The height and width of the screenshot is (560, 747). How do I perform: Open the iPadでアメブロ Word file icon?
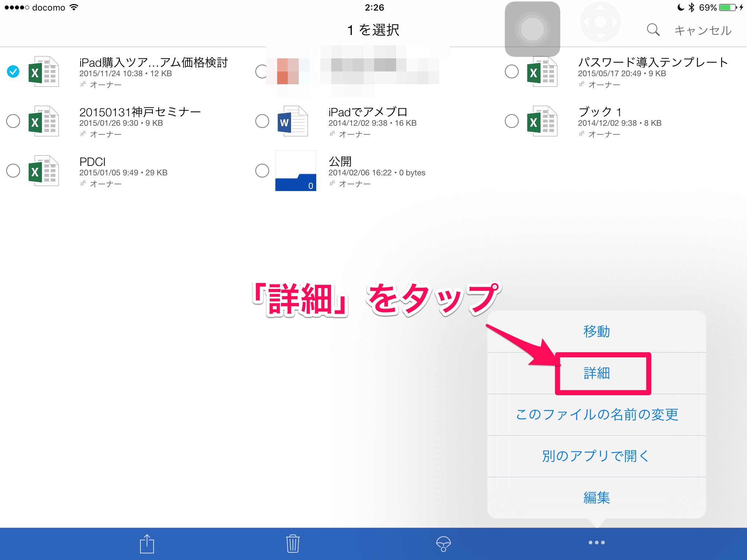(x=293, y=121)
